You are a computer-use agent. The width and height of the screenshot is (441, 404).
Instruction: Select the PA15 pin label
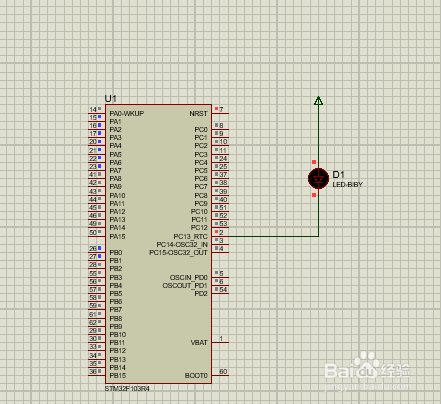point(117,236)
